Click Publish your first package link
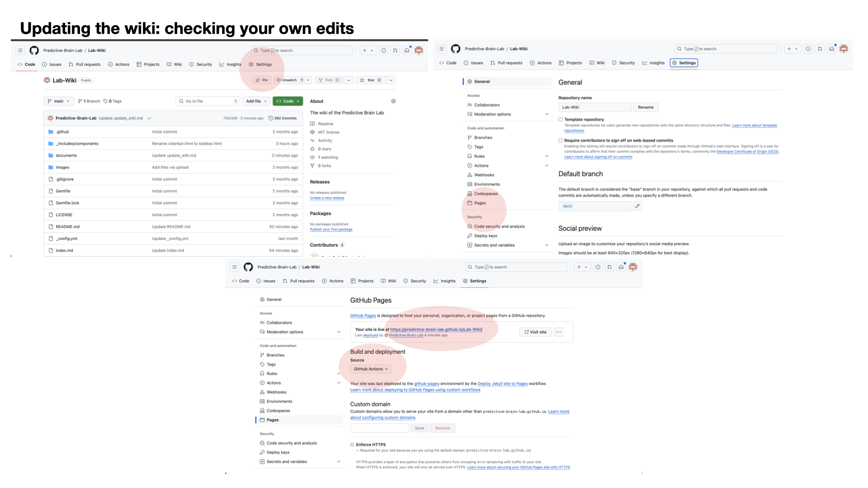 coord(331,230)
